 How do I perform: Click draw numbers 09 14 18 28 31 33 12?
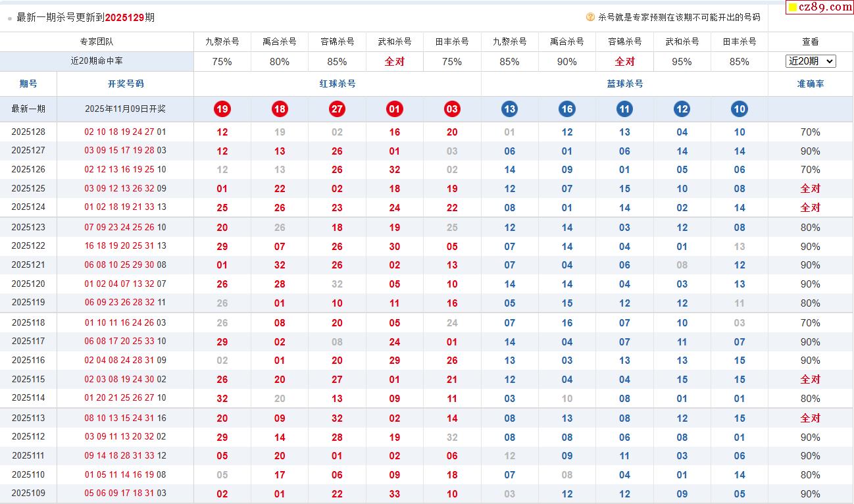point(125,455)
